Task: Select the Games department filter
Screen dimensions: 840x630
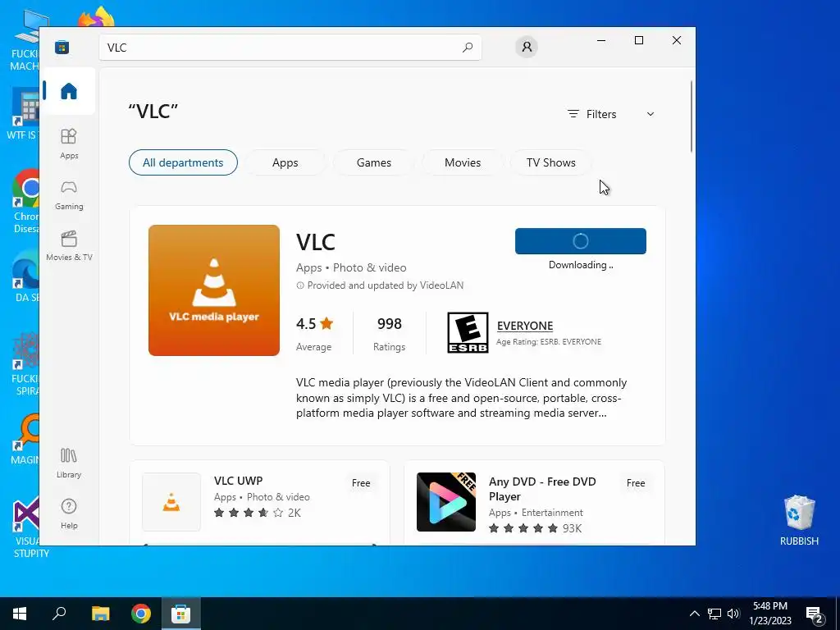Action: click(x=374, y=162)
